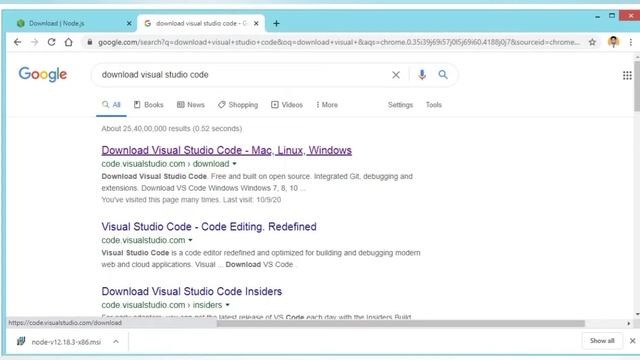Reload the current page
The width and height of the screenshot is (640, 360).
[x=51, y=42]
